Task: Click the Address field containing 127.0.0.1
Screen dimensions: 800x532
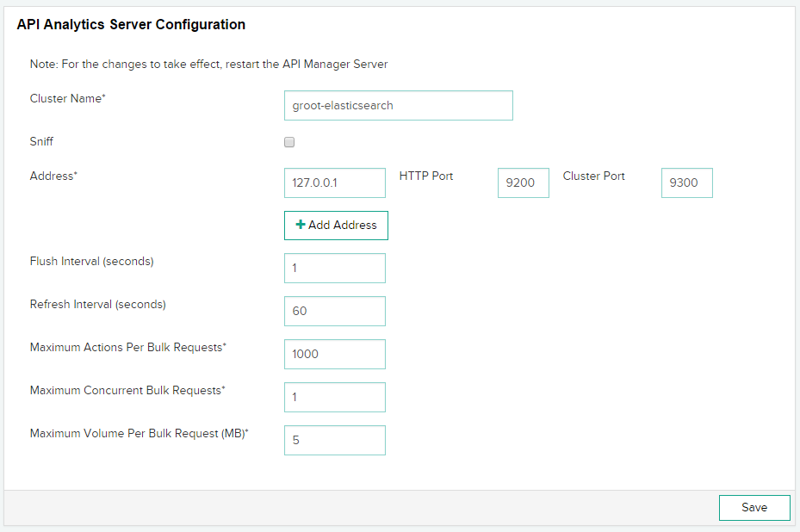Action: pos(334,182)
